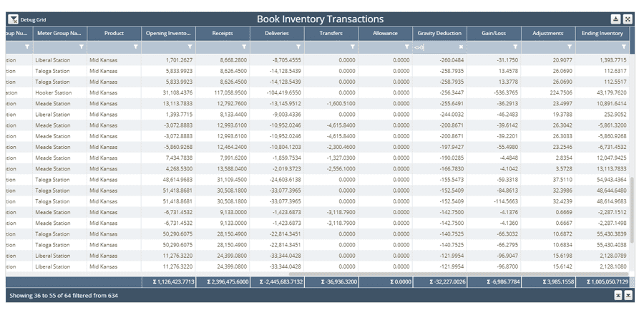The width and height of the screenshot is (644, 313).
Task: Select Gravity Deduction value -166.7830
Action: (x=452, y=168)
